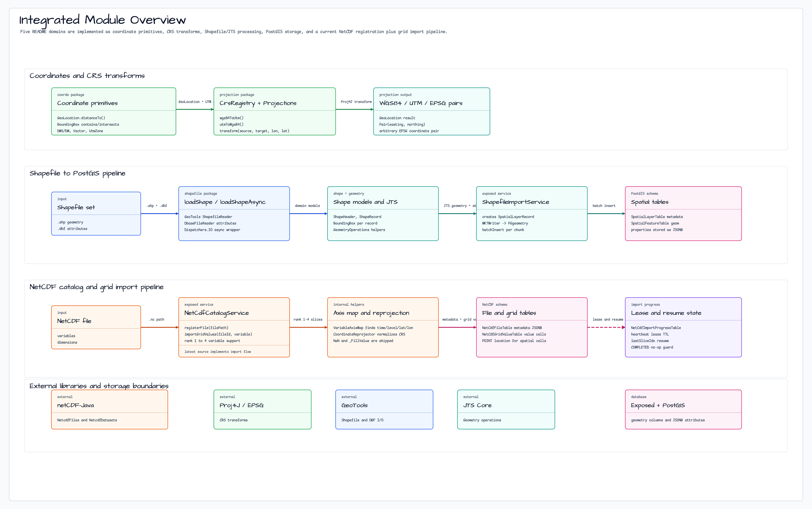The width and height of the screenshot is (812, 509).
Task: Open the WGS84 / UTM / EPSG pairs node
Action: 431,111
